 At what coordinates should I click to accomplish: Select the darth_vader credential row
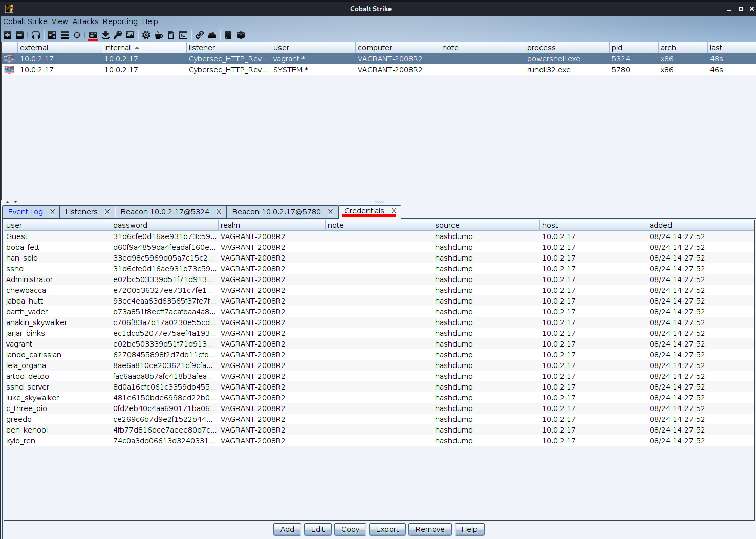379,312
